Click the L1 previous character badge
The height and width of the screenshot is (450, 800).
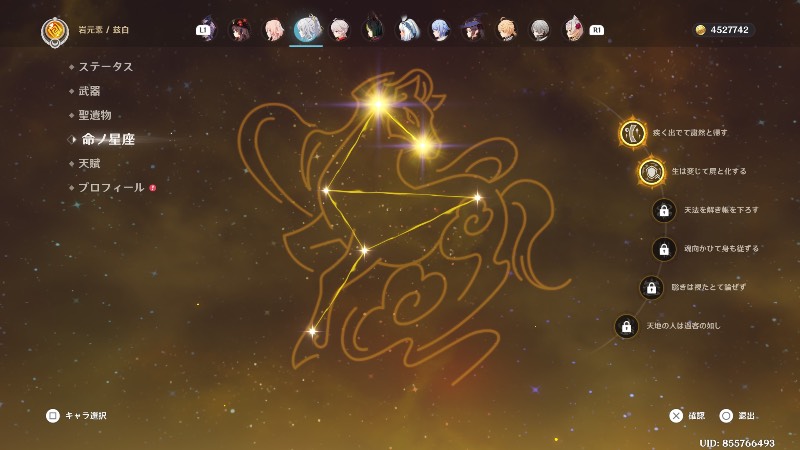click(x=203, y=30)
